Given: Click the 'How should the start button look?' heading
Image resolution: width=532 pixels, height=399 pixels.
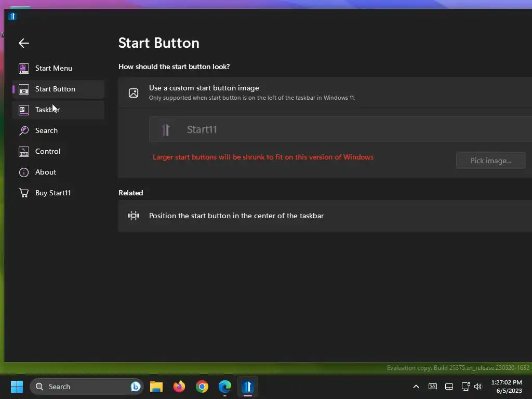Looking at the screenshot, I should (174, 67).
